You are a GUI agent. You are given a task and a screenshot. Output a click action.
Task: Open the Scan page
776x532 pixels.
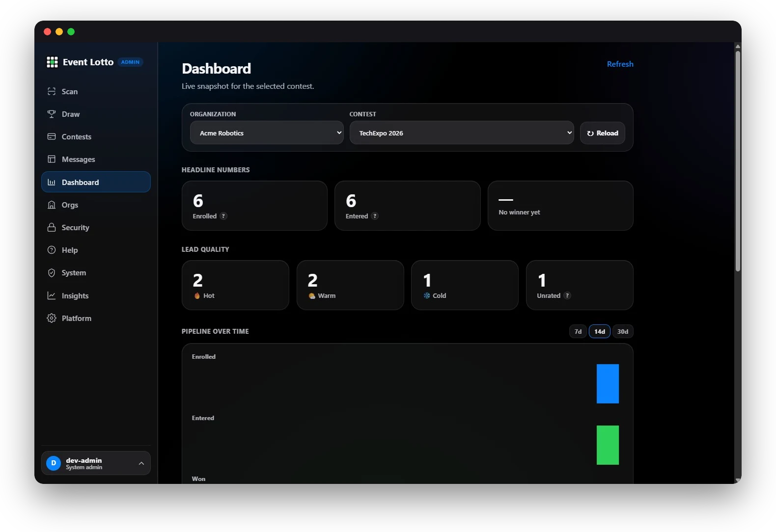96,91
